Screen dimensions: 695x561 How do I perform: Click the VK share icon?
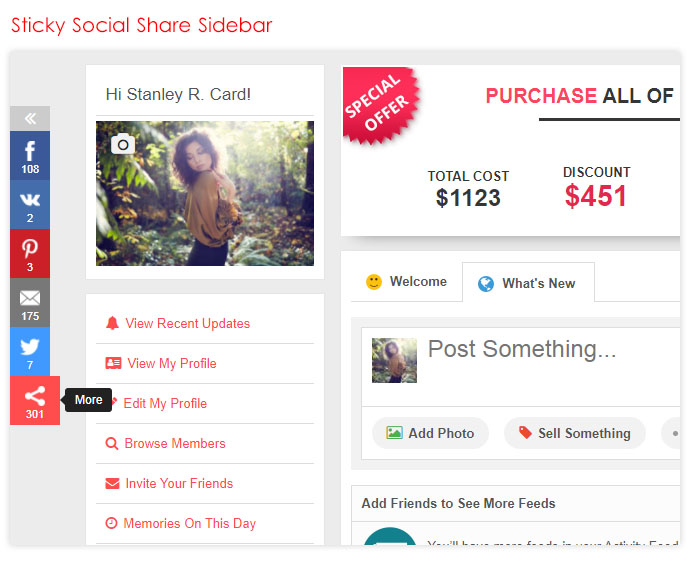point(30,204)
